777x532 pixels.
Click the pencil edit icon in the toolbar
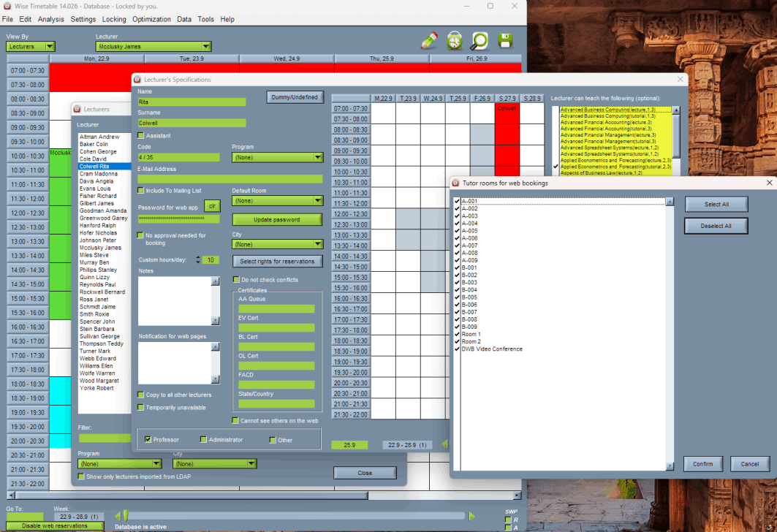pos(429,41)
